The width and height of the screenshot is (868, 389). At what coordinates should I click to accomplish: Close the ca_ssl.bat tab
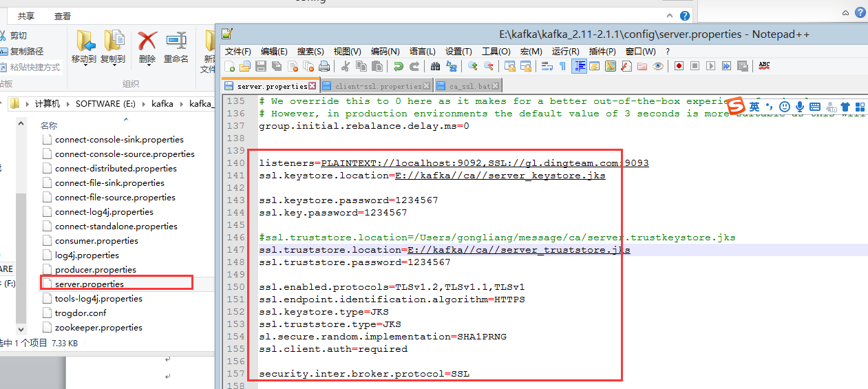pyautogui.click(x=496, y=86)
